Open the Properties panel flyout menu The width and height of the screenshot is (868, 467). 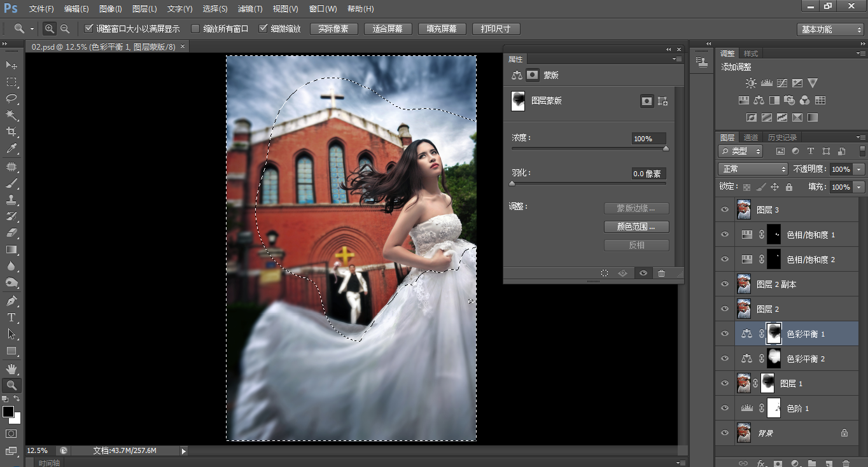[x=677, y=59]
